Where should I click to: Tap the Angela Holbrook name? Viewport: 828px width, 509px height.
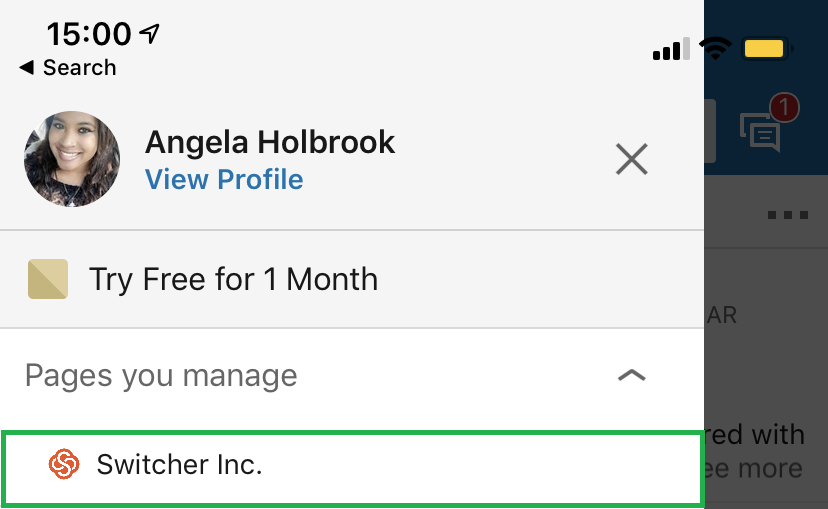(270, 142)
